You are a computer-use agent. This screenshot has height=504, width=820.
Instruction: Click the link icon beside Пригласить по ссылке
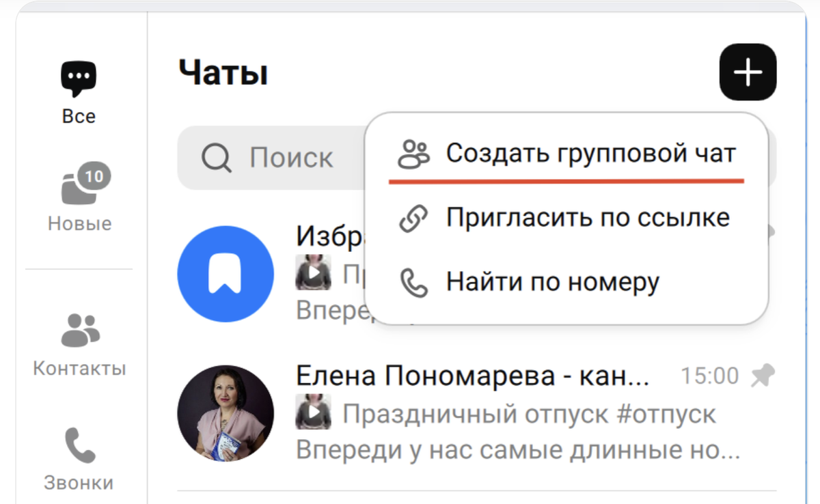[413, 217]
